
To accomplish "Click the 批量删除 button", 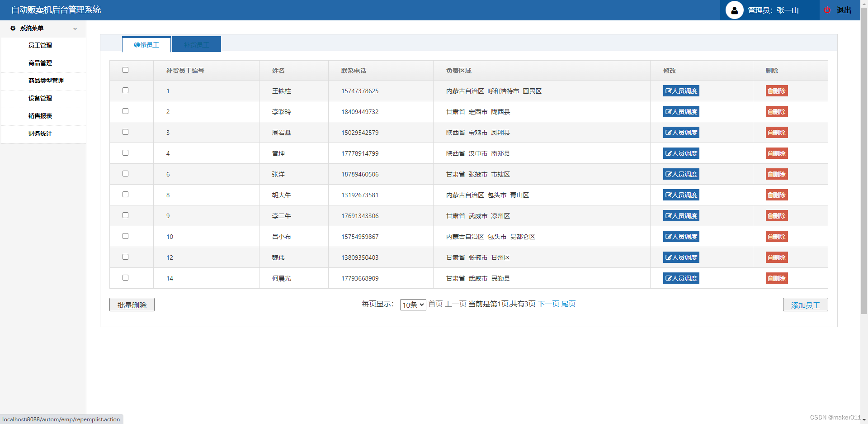I will point(132,305).
